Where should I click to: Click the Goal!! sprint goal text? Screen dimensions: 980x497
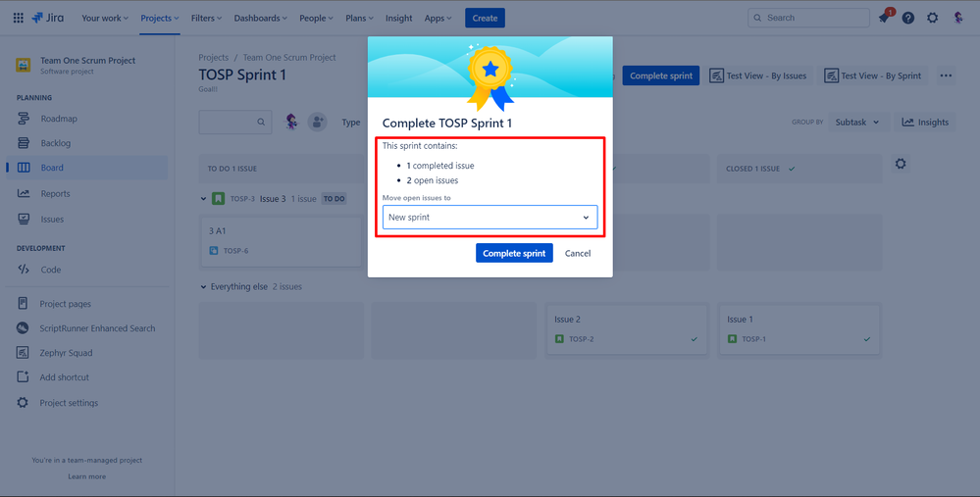pos(208,89)
